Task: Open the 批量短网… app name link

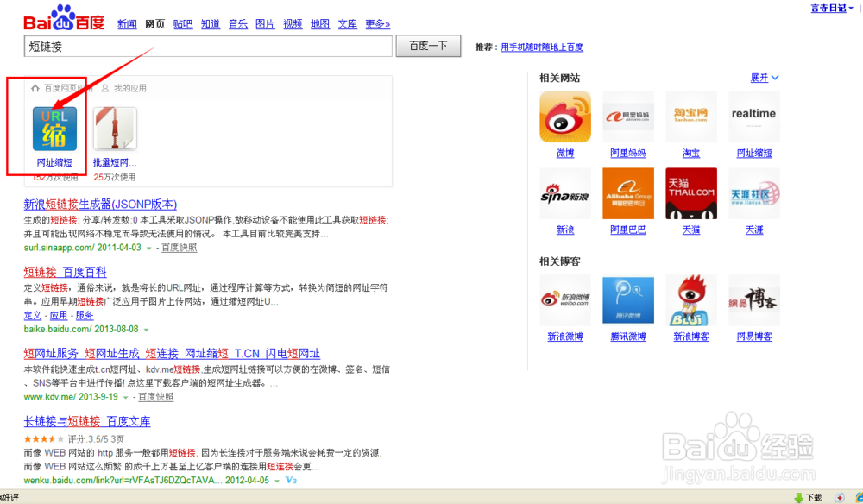Action: pos(115,162)
